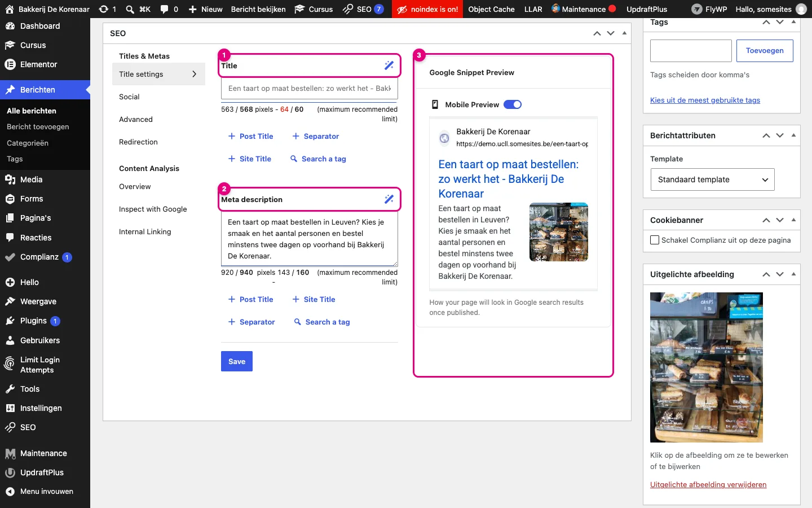The width and height of the screenshot is (812, 508).
Task: Open the Standaard template dropdown
Action: pyautogui.click(x=712, y=179)
